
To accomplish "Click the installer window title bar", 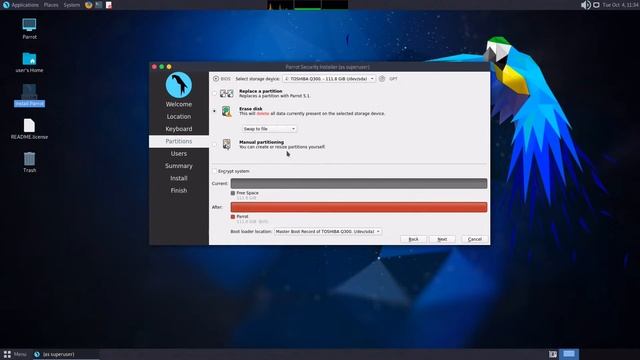I will [x=327, y=67].
